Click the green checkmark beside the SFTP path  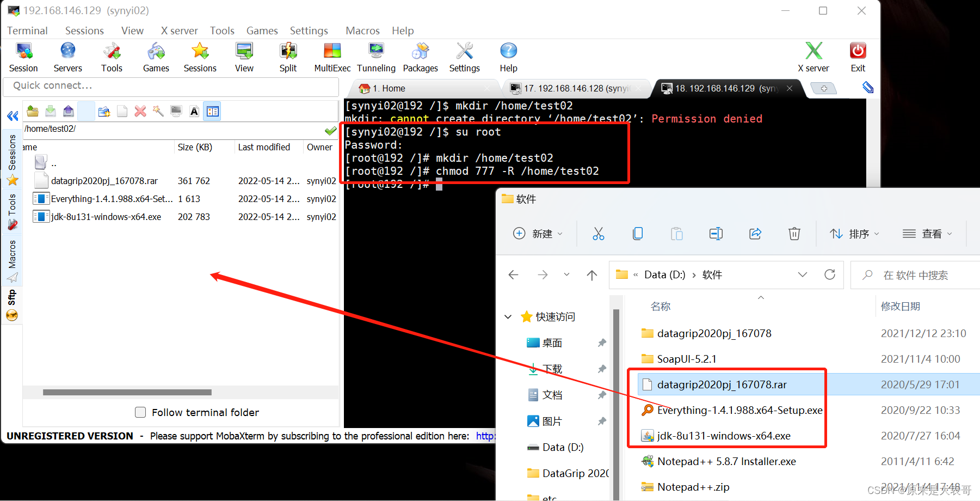tap(330, 131)
